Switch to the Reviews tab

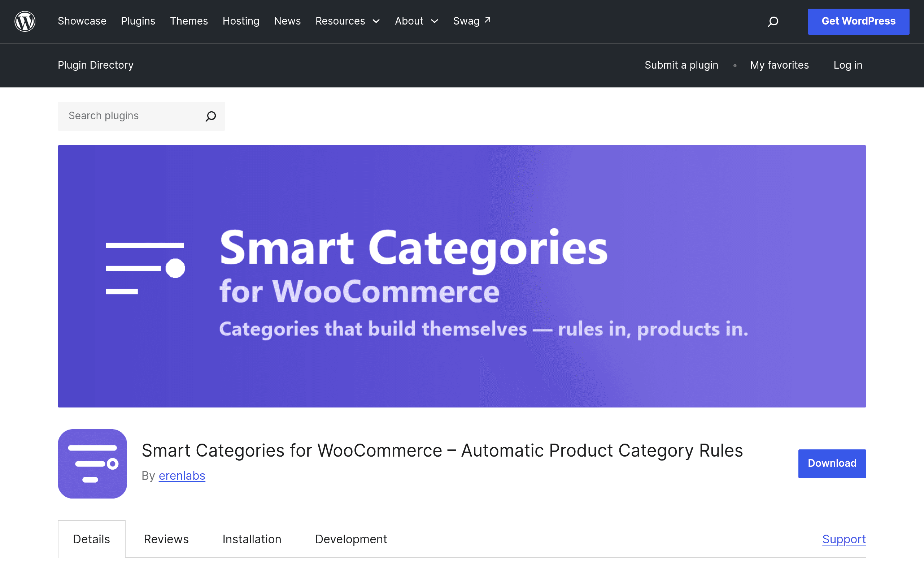point(166,539)
